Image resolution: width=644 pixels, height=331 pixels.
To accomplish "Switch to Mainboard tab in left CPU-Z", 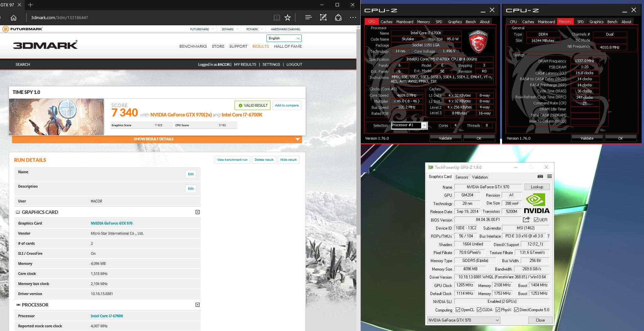I will click(405, 21).
